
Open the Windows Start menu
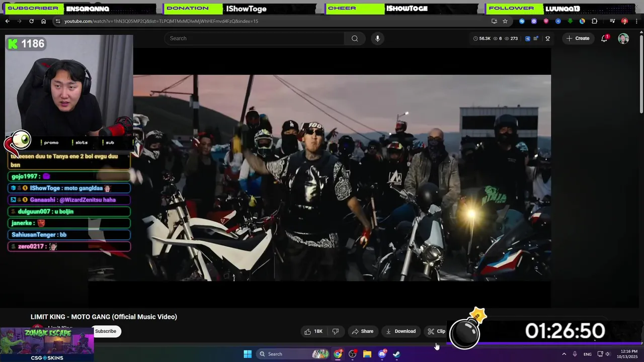tap(248, 354)
